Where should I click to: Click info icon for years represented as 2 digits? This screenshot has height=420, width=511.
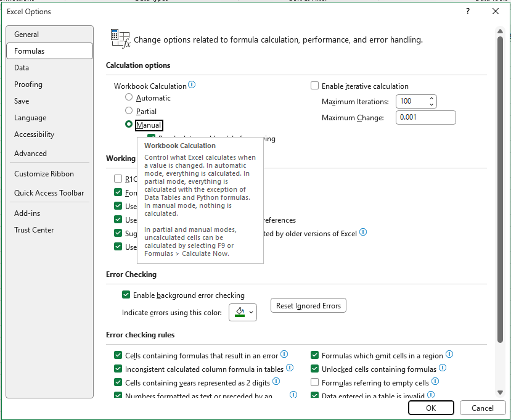(276, 381)
